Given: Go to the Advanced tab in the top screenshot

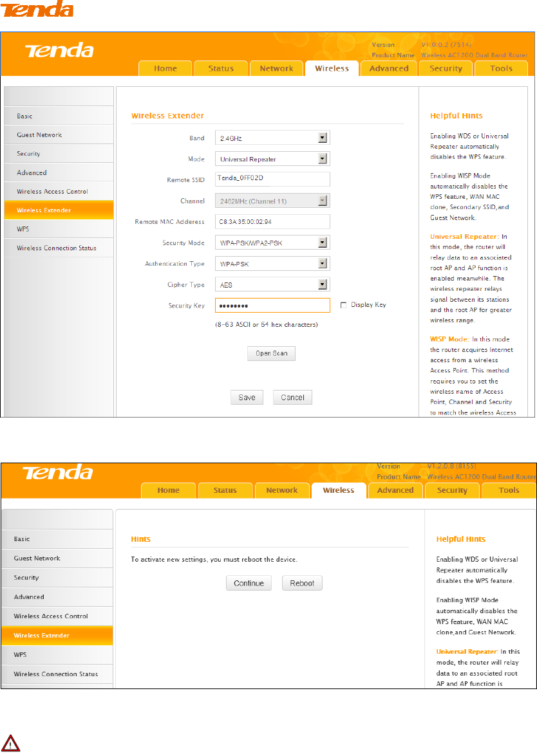Looking at the screenshot, I should 389,68.
